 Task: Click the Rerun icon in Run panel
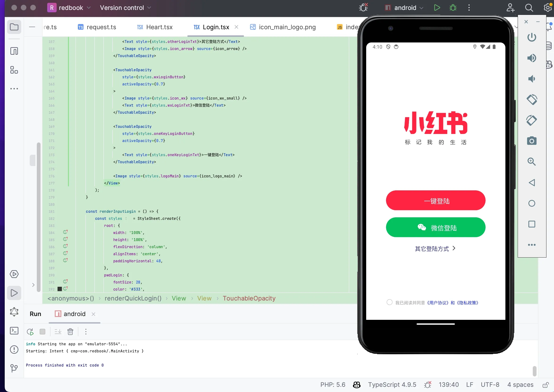[30, 332]
